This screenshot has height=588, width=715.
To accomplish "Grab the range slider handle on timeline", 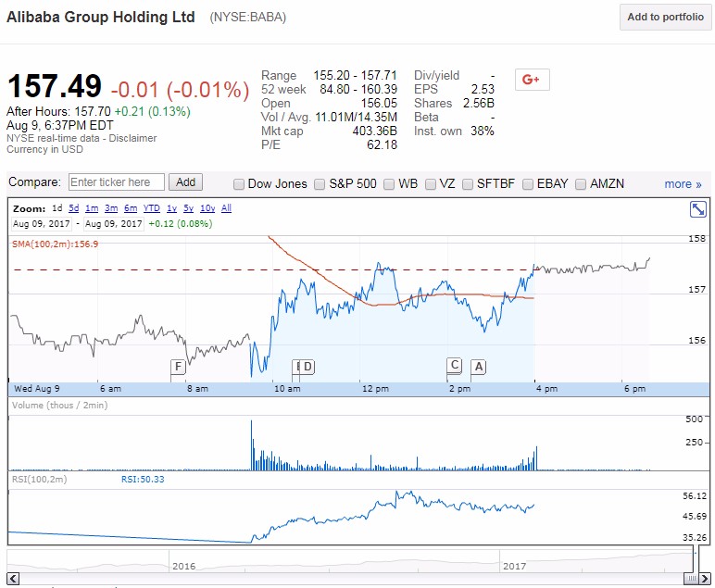I will click(x=692, y=579).
